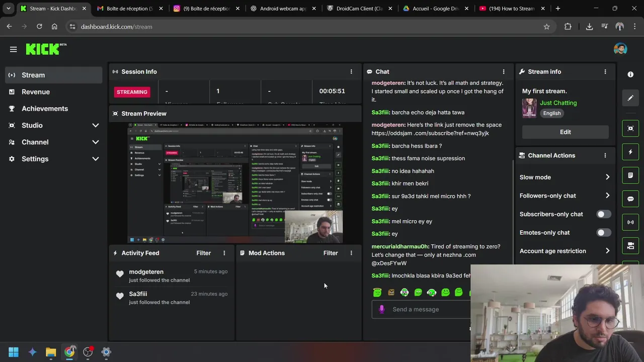Open Revenue in the sidebar

point(53,92)
